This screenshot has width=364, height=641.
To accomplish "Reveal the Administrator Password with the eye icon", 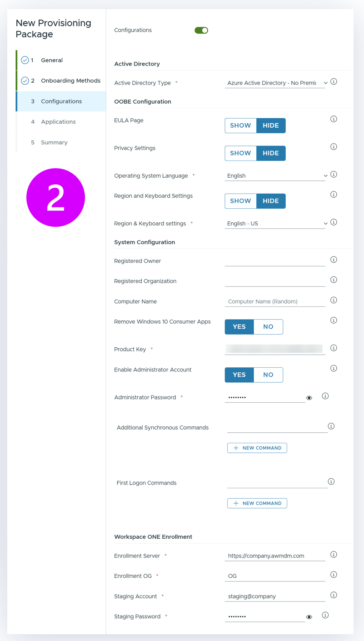I will tap(309, 397).
